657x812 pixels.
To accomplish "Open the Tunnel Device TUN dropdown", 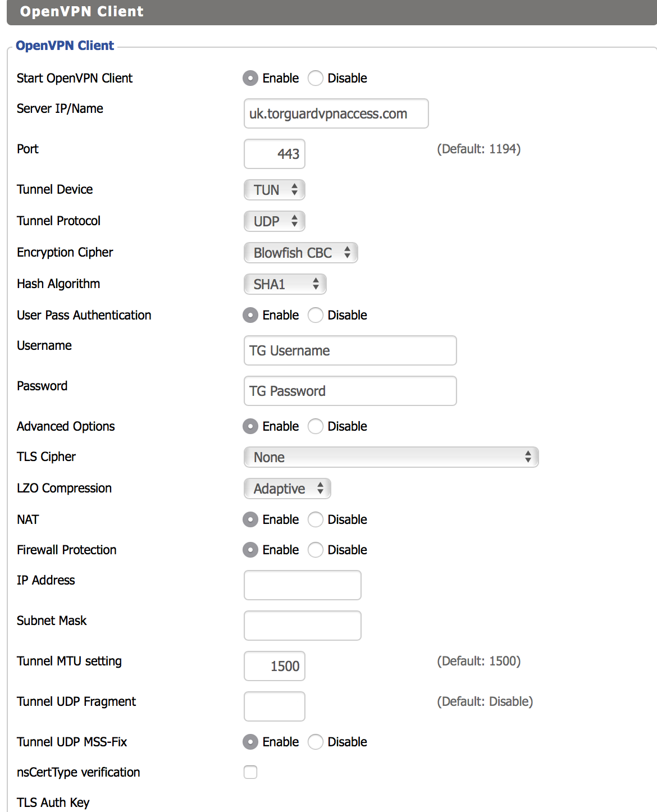I will point(275,190).
